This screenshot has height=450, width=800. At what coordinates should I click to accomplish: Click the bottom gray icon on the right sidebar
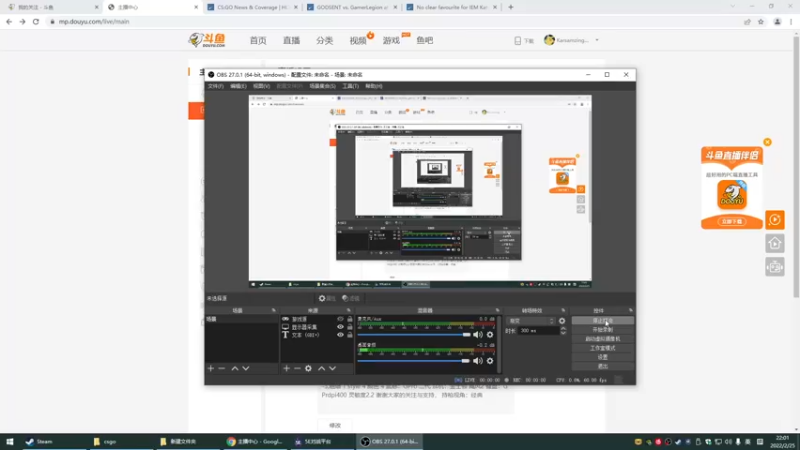pos(774,267)
